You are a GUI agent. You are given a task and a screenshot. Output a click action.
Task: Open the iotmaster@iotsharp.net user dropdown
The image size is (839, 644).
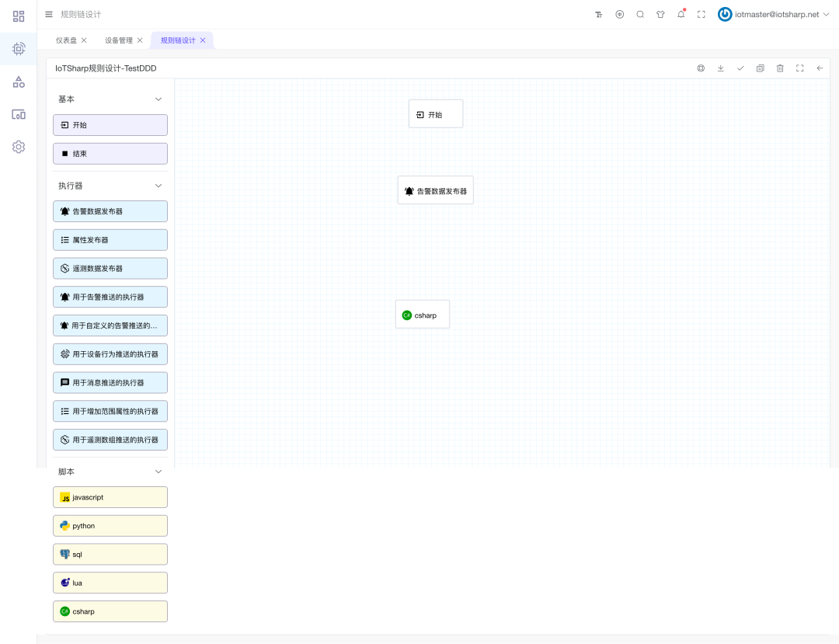pyautogui.click(x=774, y=15)
